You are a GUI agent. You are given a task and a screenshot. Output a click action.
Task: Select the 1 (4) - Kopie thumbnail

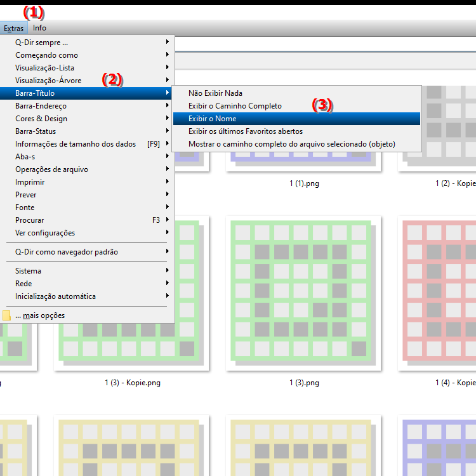coord(437,293)
